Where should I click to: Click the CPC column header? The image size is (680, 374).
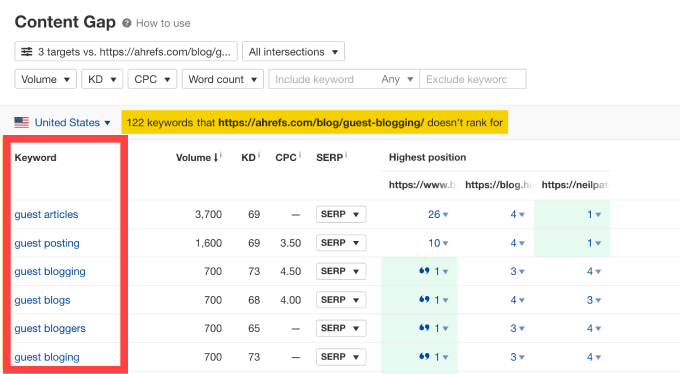point(286,157)
